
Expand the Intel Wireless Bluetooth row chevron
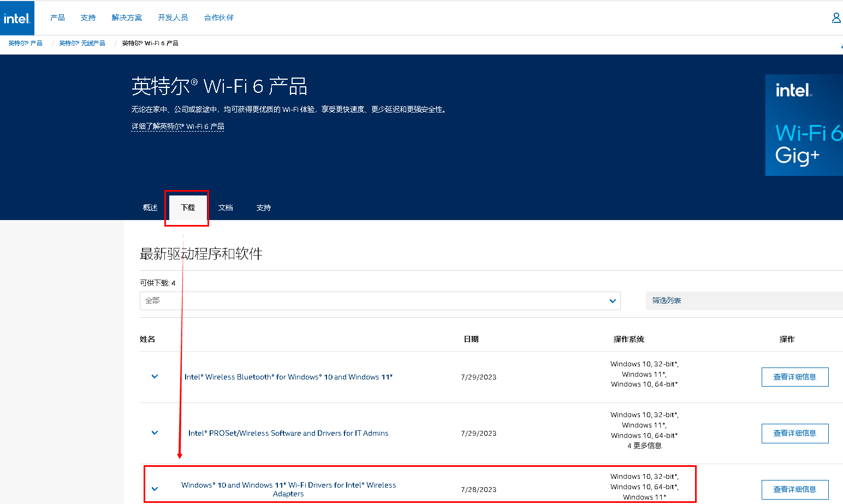pos(155,376)
